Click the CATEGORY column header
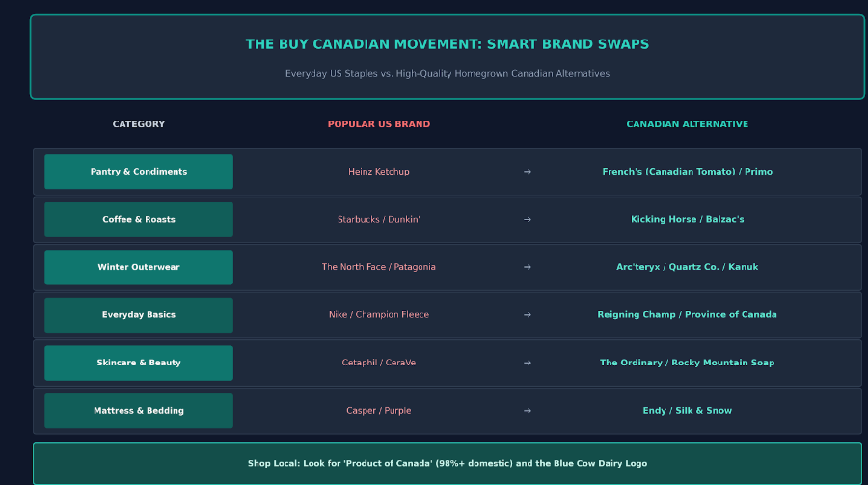868x485 pixels. 139,124
